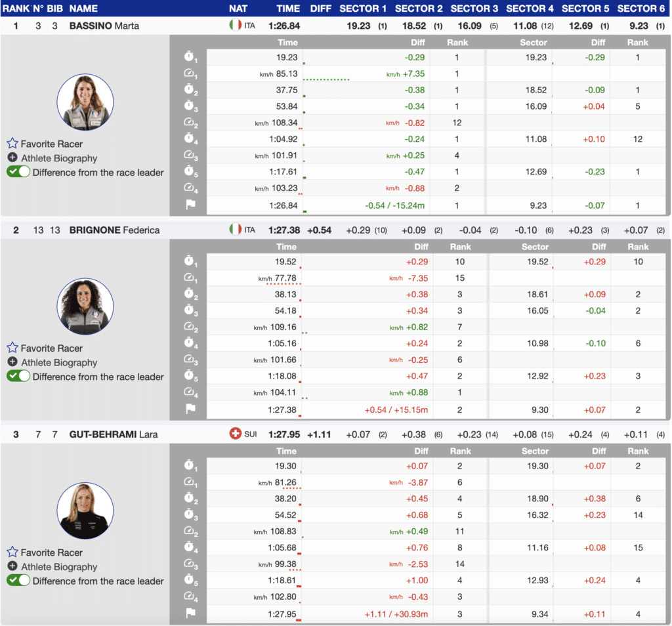Click the star icon beside Gut-Behrami's Favorite Racer

12,553
